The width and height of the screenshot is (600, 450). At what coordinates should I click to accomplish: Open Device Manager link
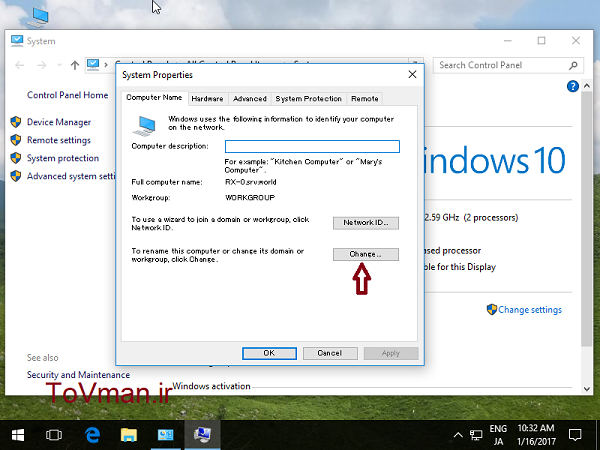coord(59,122)
